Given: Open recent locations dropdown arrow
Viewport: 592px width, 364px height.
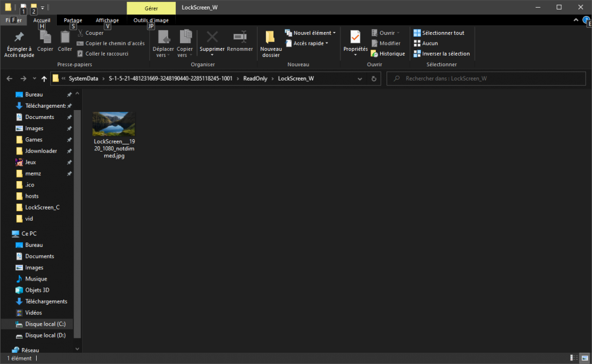Looking at the screenshot, I should [34, 79].
